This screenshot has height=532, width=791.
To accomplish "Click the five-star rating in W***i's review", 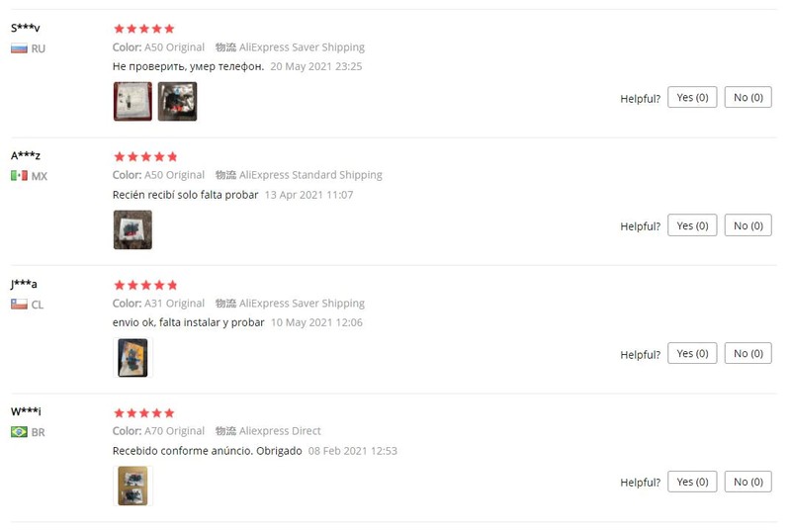I will click(144, 413).
